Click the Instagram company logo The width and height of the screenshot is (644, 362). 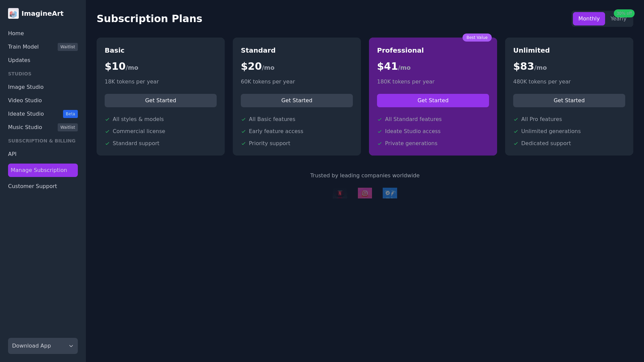tap(365, 193)
